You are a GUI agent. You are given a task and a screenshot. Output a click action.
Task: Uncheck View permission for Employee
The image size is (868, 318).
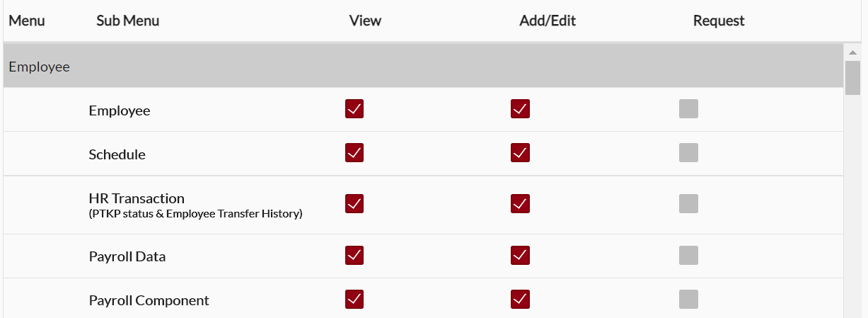(354, 109)
